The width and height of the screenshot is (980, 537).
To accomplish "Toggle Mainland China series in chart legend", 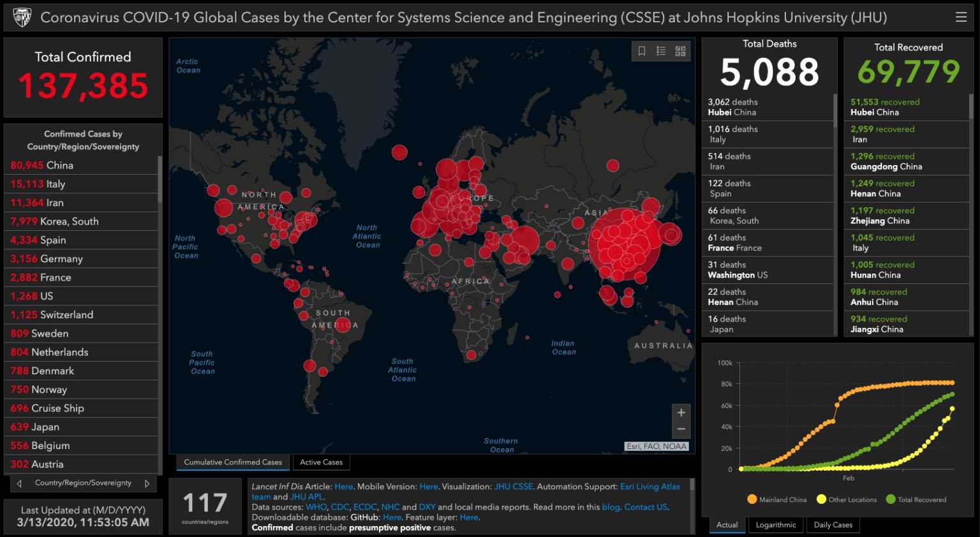I will point(776,499).
